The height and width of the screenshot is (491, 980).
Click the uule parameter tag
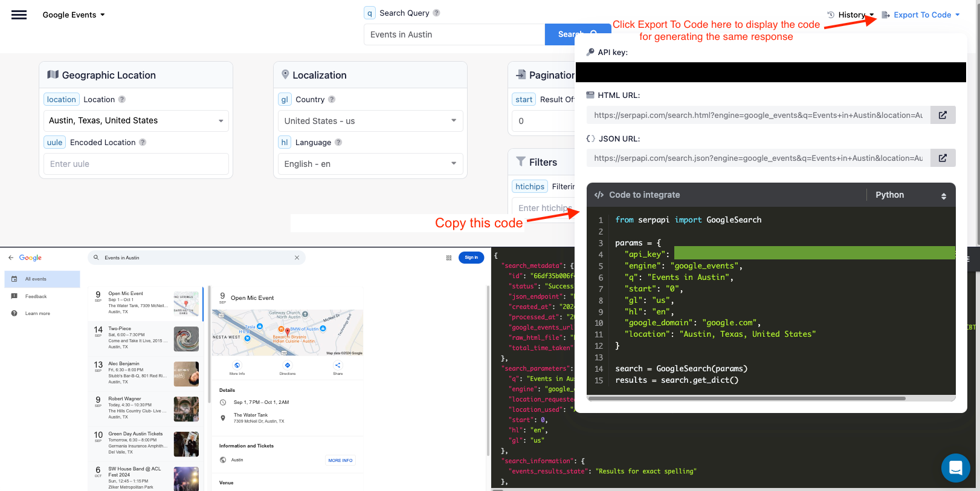pyautogui.click(x=54, y=142)
